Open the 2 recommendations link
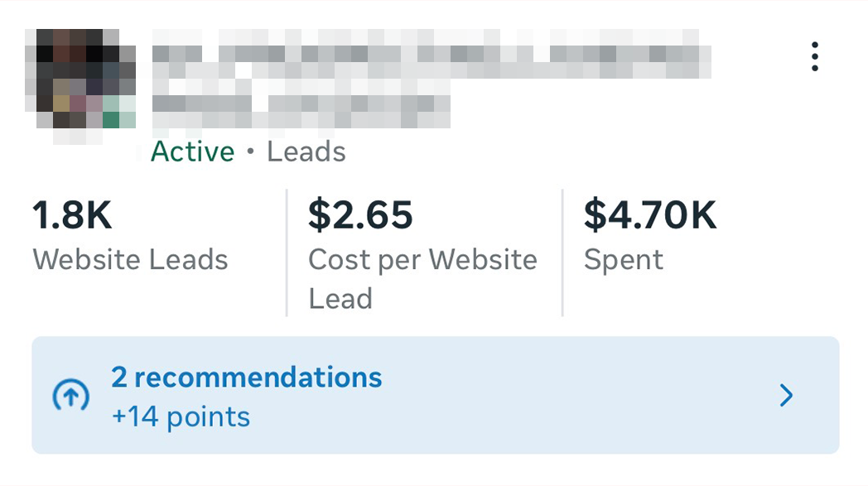The image size is (868, 486). [x=247, y=378]
